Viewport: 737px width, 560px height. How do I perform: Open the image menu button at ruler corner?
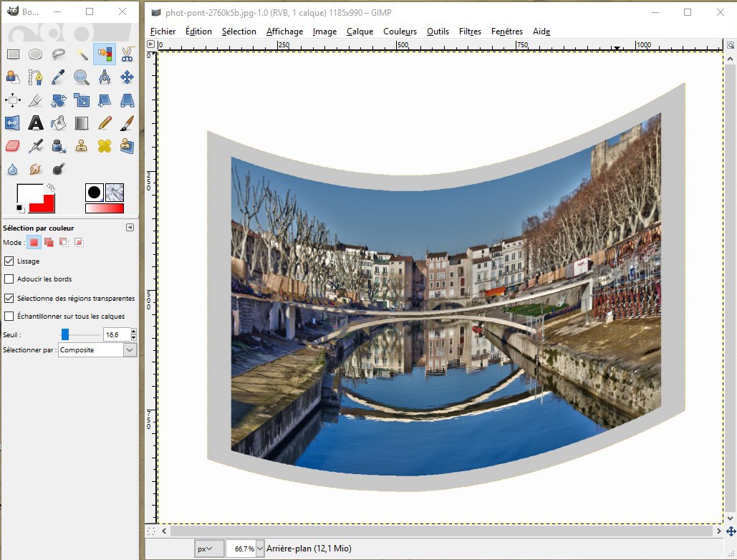click(151, 44)
